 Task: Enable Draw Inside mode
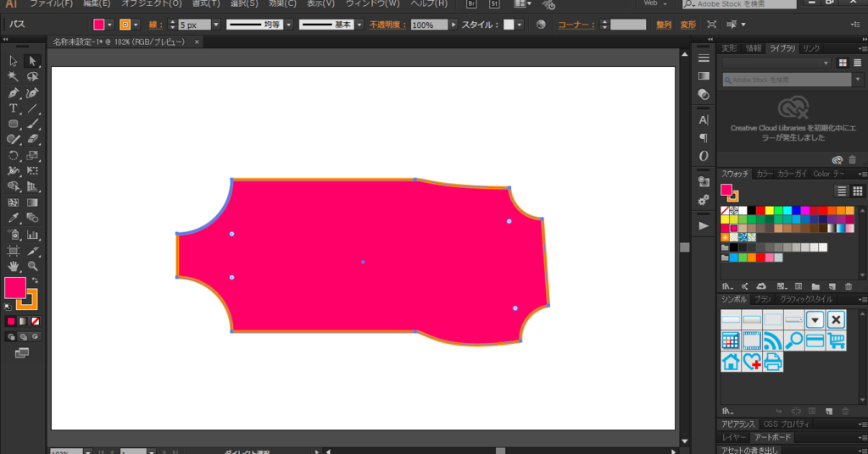pyautogui.click(x=36, y=337)
